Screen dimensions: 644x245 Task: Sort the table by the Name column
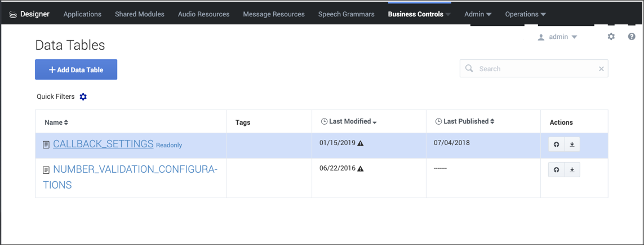point(56,123)
